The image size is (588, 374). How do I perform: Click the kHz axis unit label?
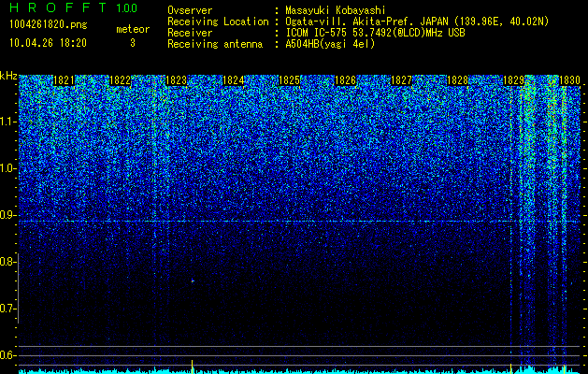point(8,76)
